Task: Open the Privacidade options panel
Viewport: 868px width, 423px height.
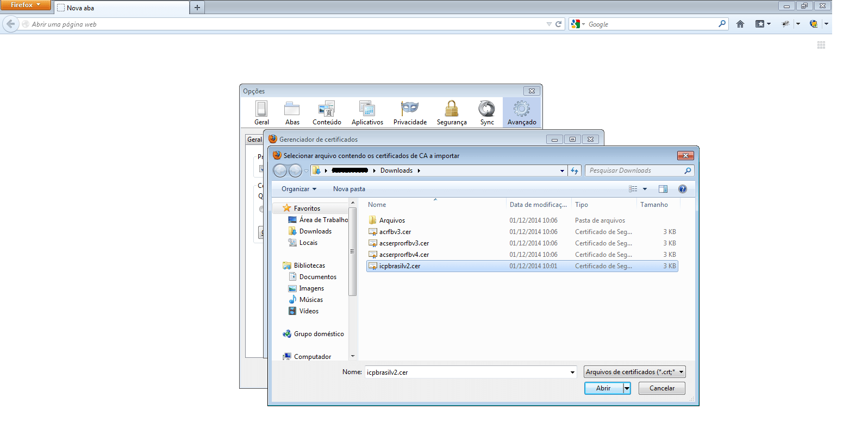Action: click(410, 113)
